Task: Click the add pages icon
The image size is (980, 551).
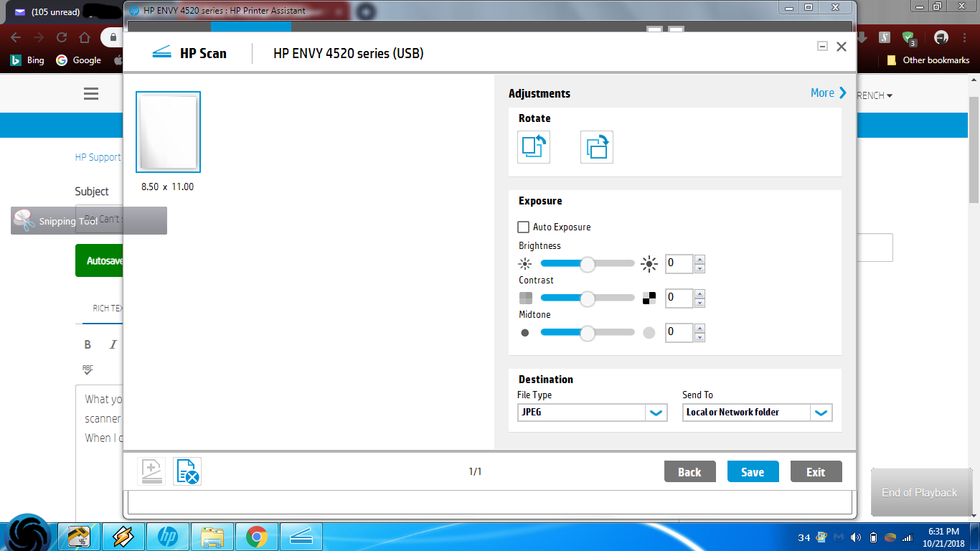Action: coord(151,471)
